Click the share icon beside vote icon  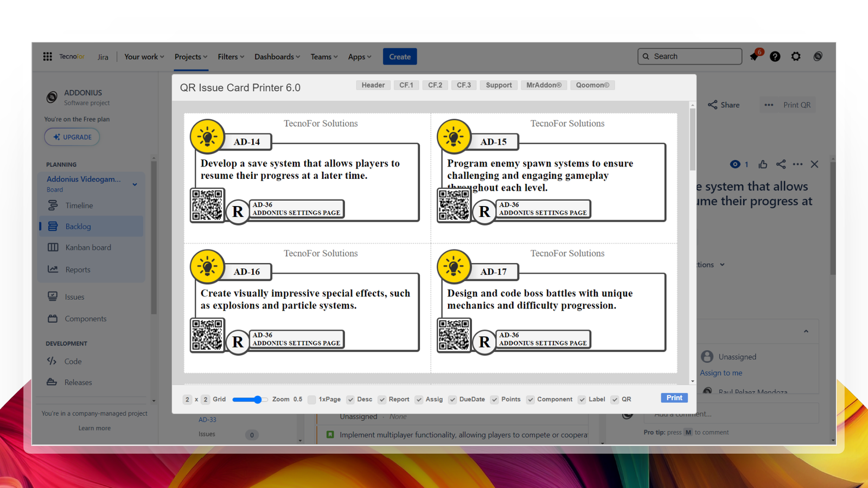click(781, 164)
